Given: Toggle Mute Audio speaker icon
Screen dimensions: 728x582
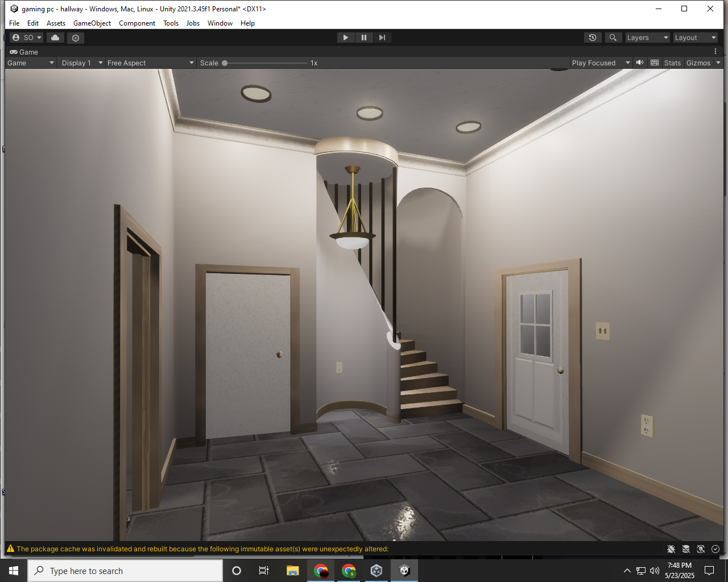Looking at the screenshot, I should 640,63.
